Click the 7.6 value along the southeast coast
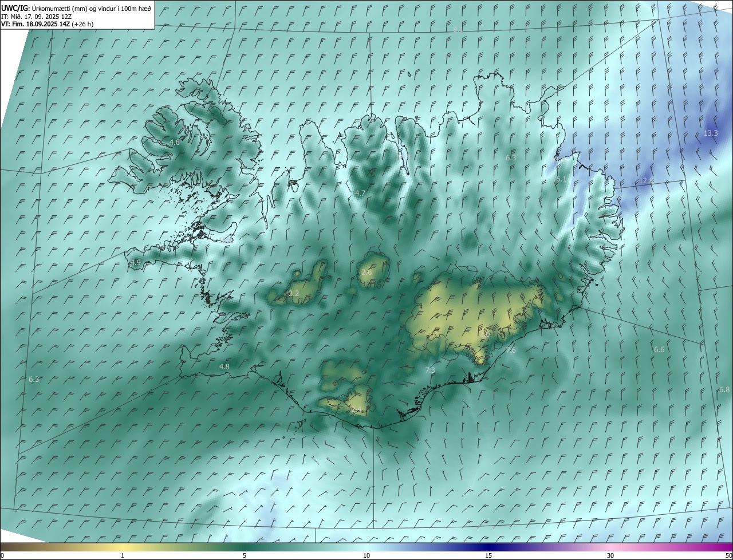Screen dimensions: 733x560 point(511,350)
